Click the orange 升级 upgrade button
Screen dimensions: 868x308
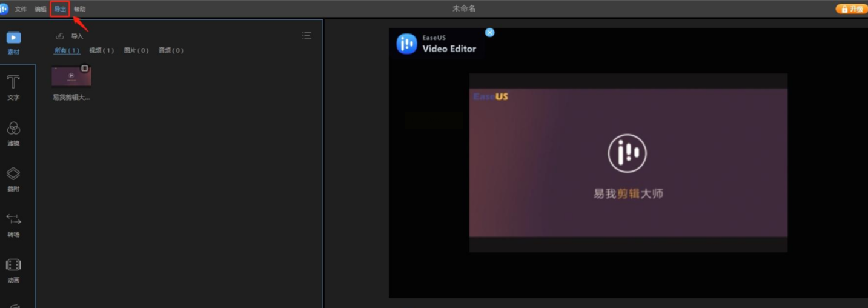pyautogui.click(x=852, y=9)
